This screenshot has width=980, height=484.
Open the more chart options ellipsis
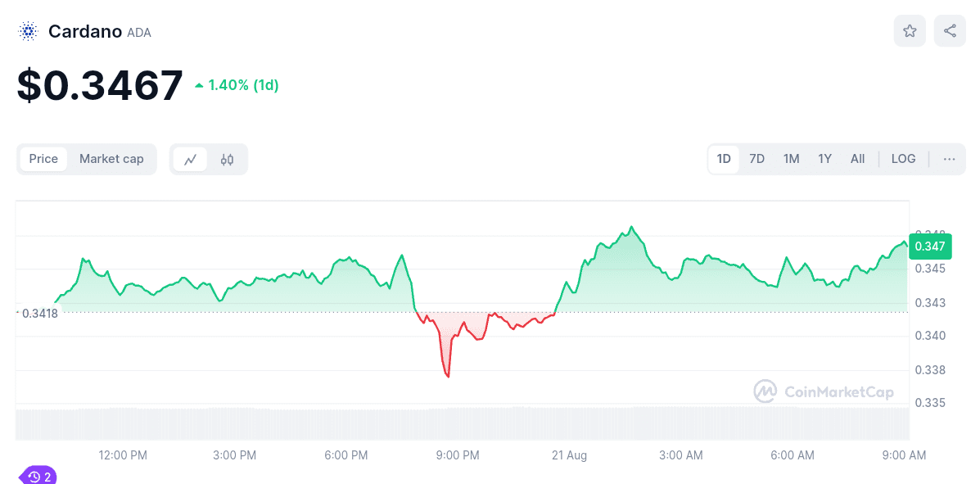[x=948, y=159]
